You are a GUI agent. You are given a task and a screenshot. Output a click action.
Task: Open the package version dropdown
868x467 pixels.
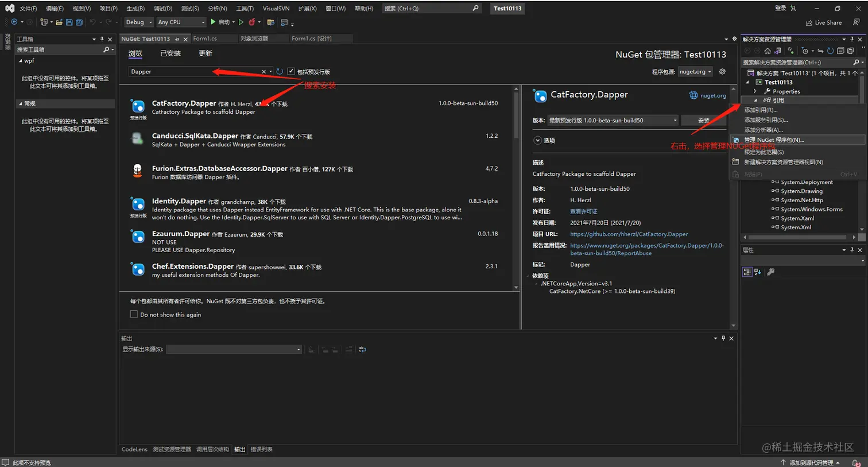click(613, 121)
